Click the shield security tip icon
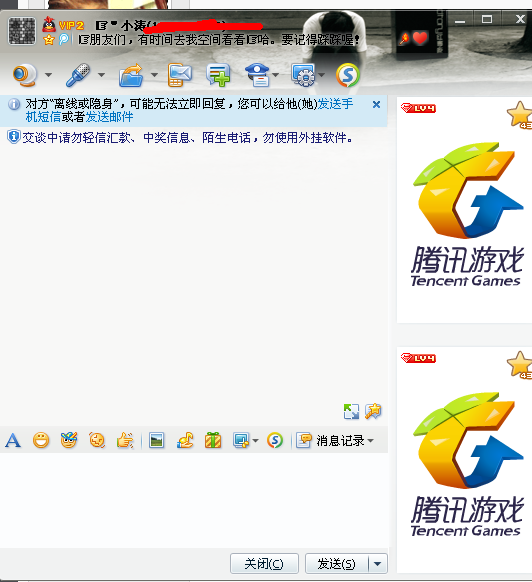 [14, 137]
